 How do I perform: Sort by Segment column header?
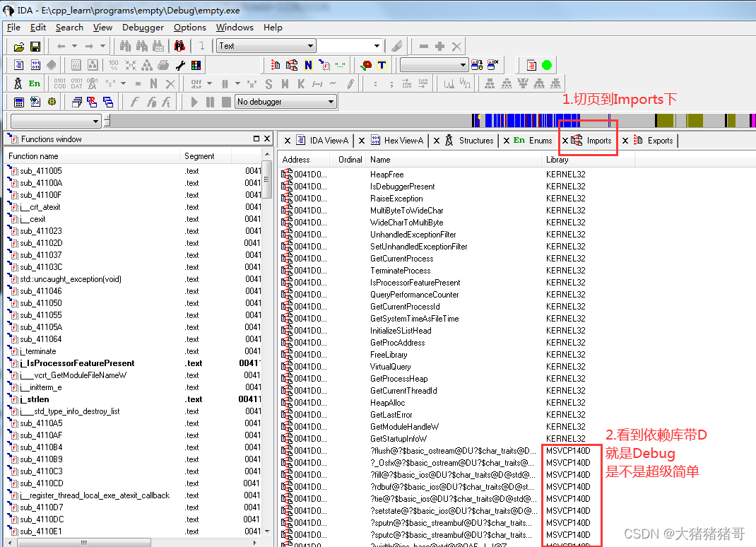pos(206,156)
